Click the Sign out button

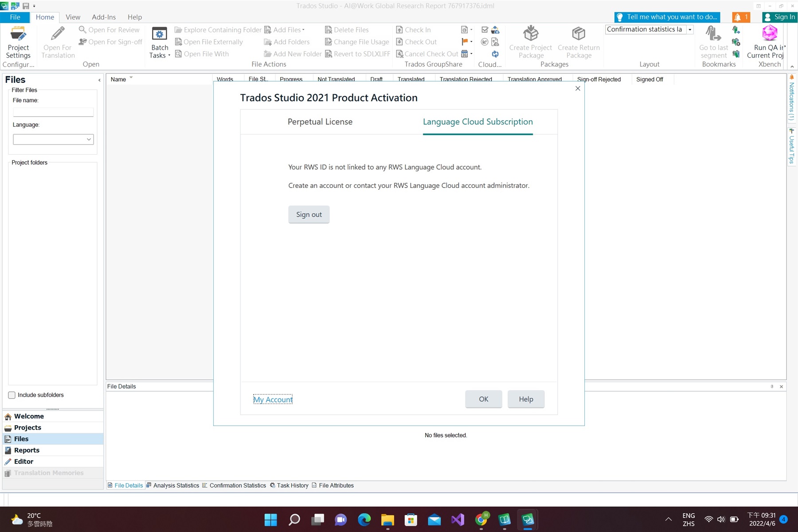309,215
